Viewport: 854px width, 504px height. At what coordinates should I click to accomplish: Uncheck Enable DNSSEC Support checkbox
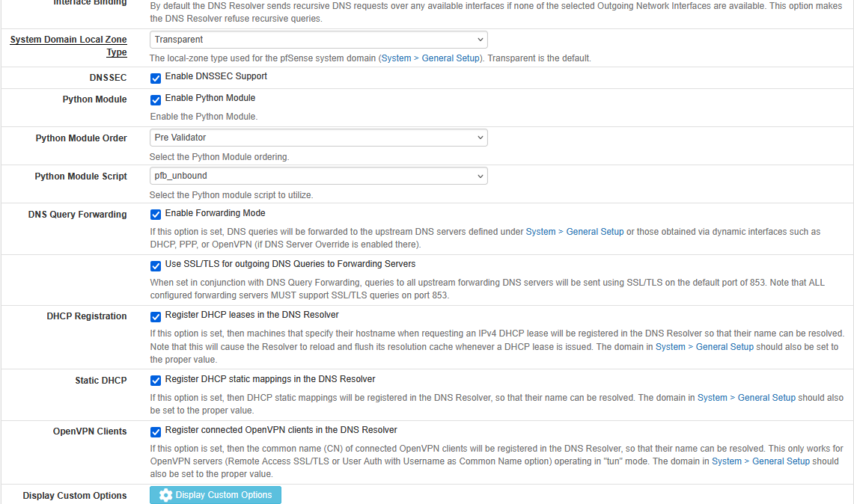click(156, 78)
